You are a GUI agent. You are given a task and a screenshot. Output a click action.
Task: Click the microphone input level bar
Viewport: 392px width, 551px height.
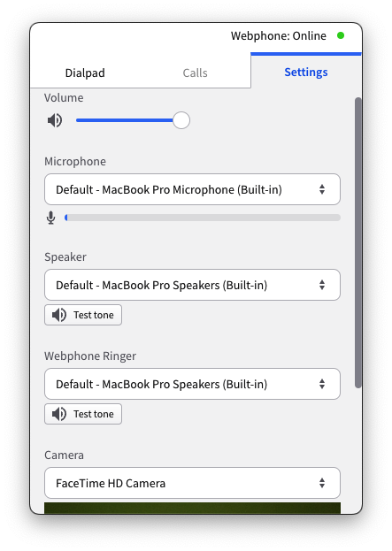click(x=203, y=218)
